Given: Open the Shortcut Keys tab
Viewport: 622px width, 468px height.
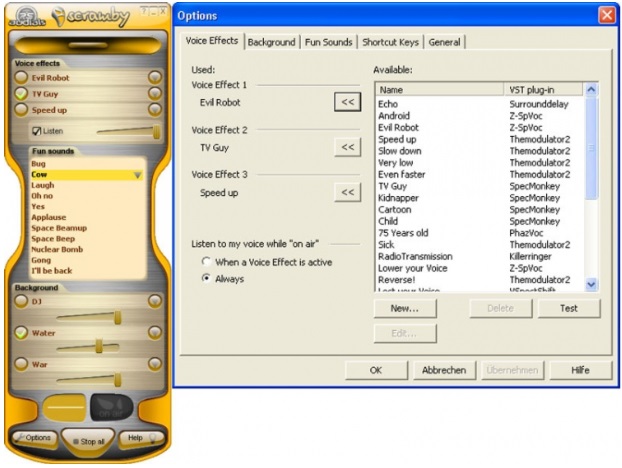Looking at the screenshot, I should [x=390, y=42].
